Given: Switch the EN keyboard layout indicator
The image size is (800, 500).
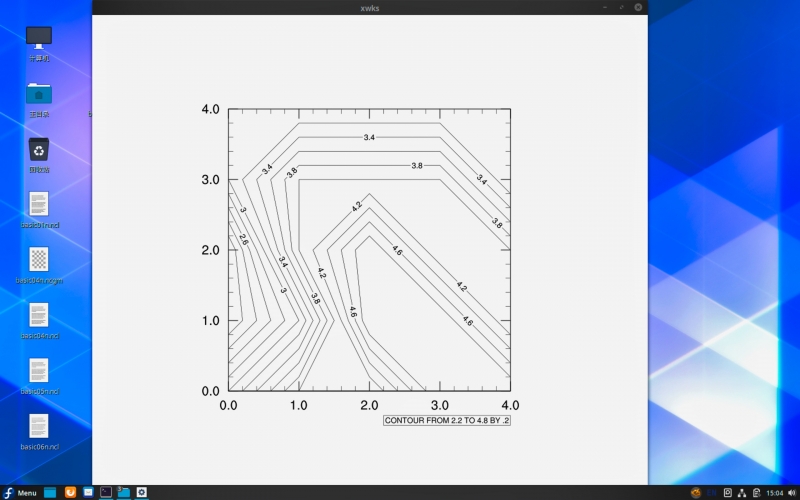Looking at the screenshot, I should (x=711, y=492).
